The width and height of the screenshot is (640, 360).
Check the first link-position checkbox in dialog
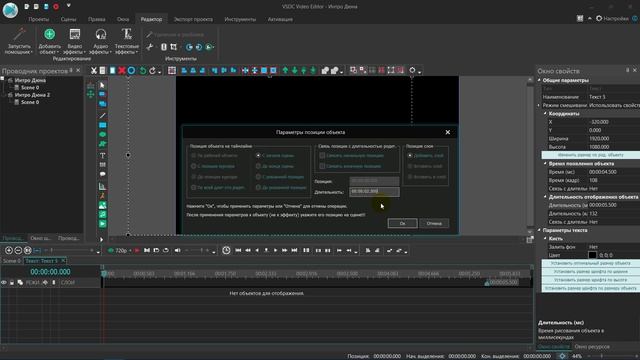coord(322,156)
